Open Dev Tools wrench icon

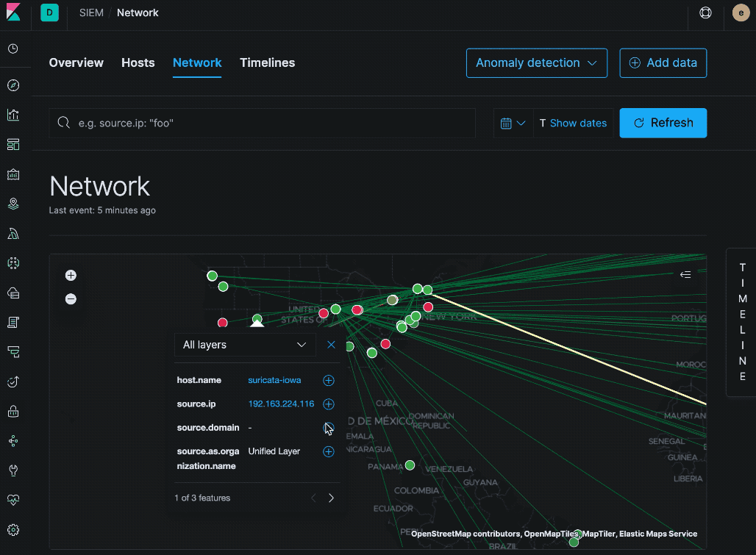pos(13,470)
